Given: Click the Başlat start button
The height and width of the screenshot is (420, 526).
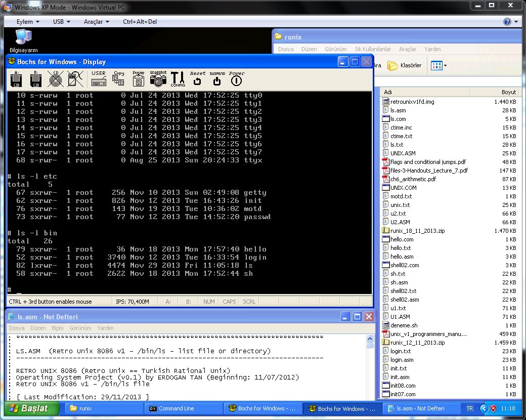Looking at the screenshot, I should pos(31,408).
